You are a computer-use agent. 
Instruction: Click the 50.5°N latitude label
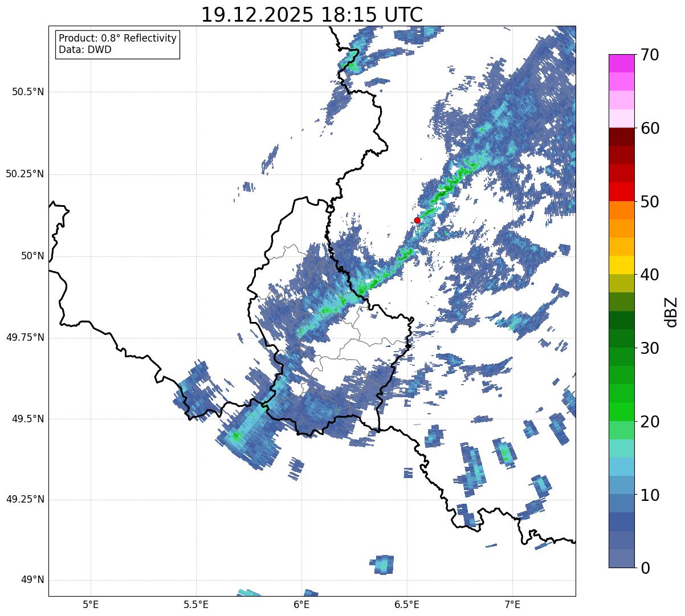tap(28, 92)
